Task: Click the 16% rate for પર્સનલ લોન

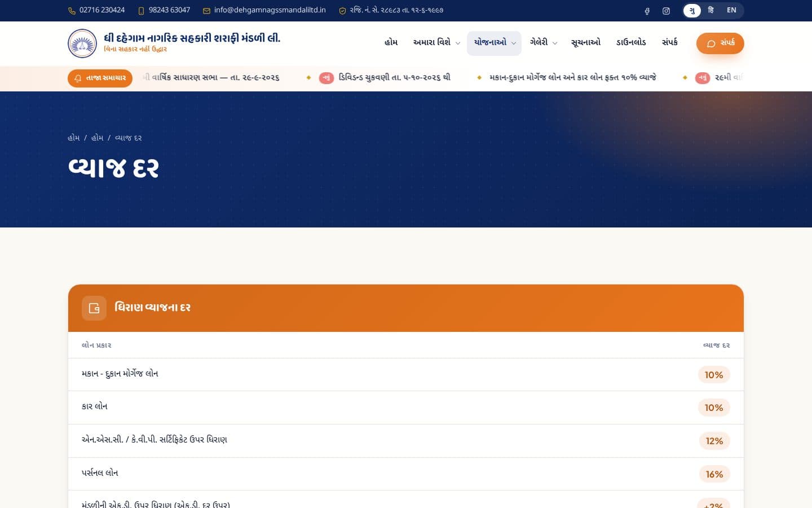Action: tap(714, 474)
